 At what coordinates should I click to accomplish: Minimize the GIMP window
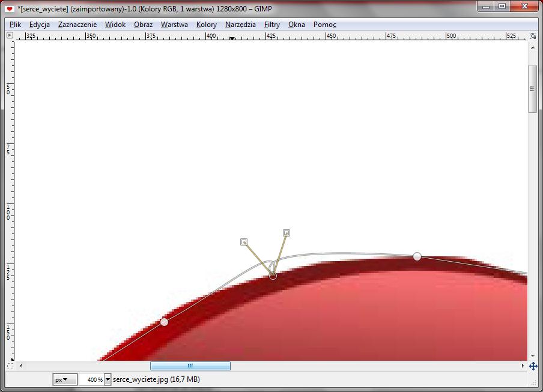(x=486, y=6)
